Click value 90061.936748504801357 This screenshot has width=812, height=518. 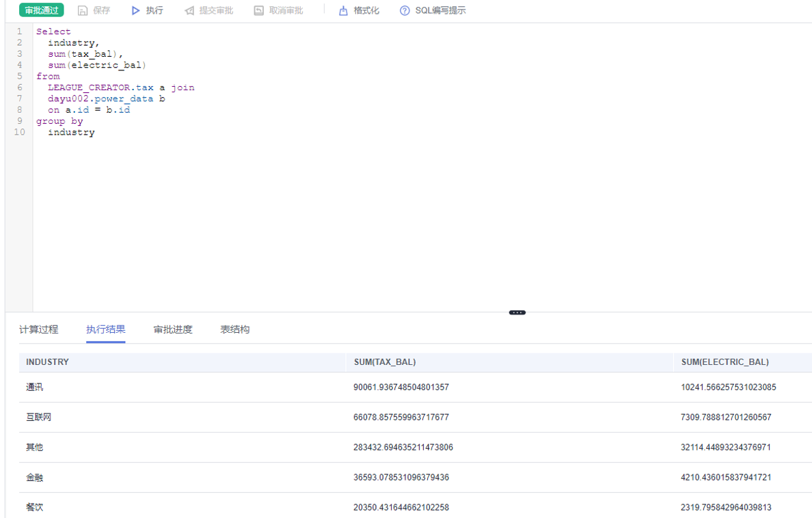point(401,387)
